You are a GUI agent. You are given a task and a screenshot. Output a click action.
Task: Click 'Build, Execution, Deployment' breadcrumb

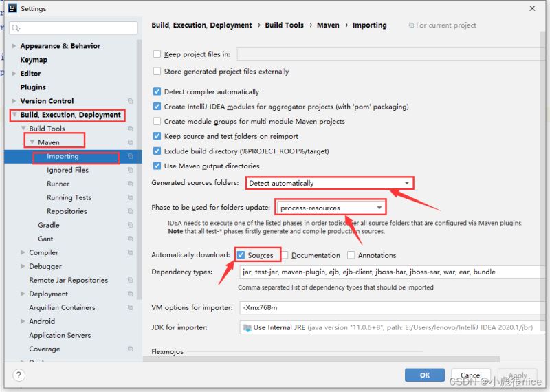tap(201, 25)
